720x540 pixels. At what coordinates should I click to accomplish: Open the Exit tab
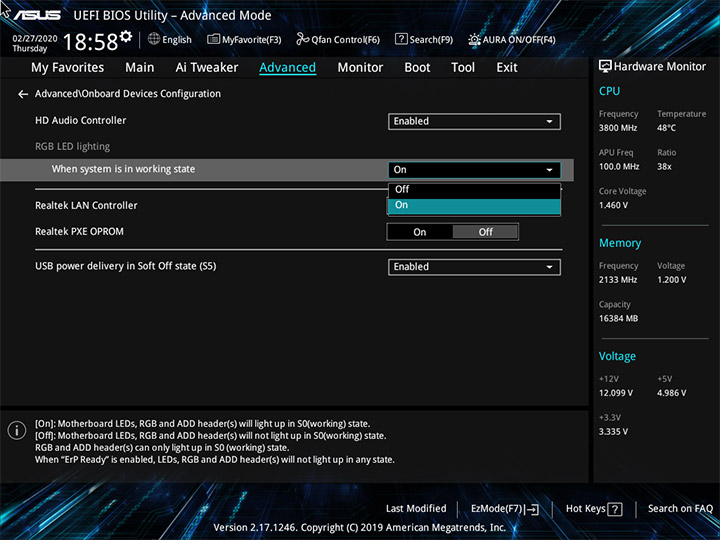tap(506, 68)
